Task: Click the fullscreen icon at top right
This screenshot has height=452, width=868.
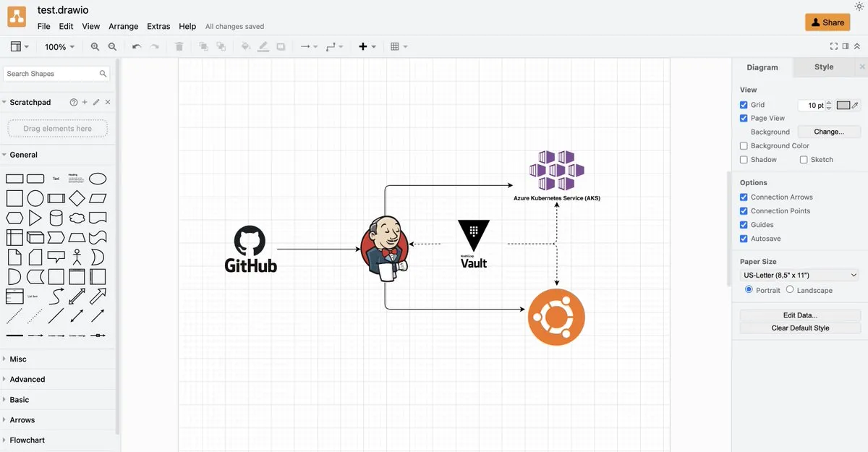Action: [834, 46]
